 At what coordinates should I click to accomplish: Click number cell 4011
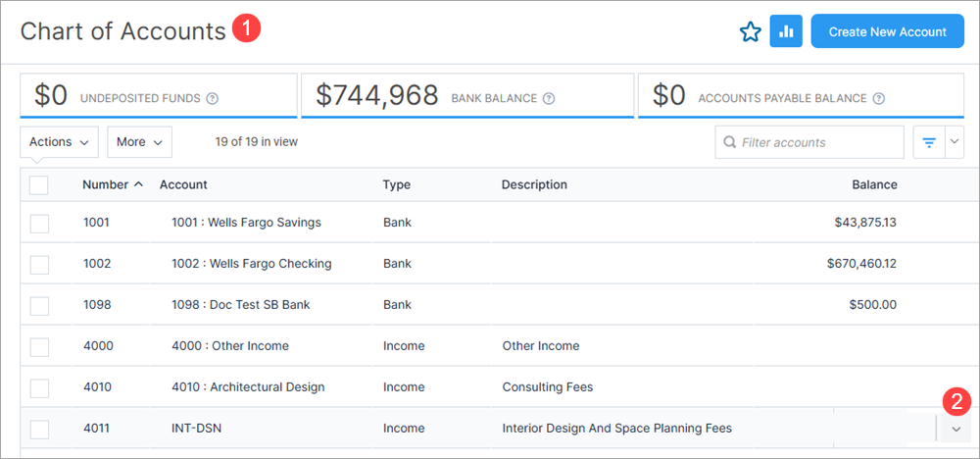[96, 429]
